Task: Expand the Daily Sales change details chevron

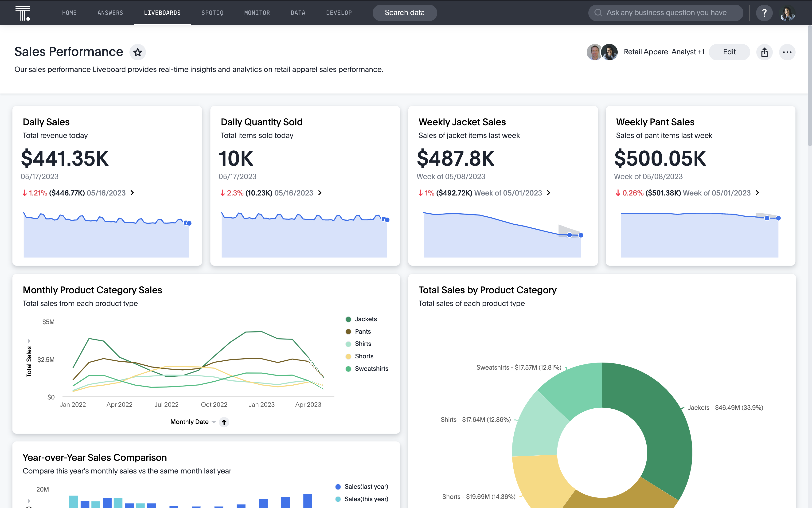Action: (132, 193)
